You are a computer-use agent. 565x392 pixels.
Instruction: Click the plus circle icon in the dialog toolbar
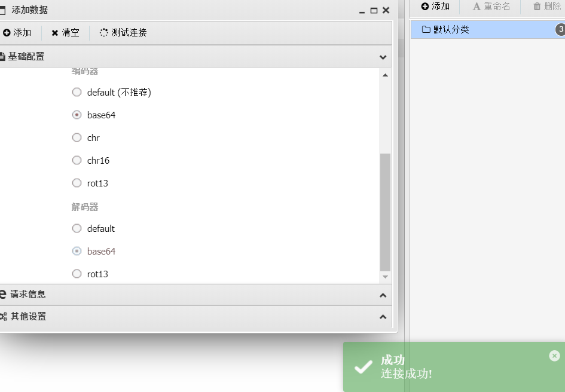tap(7, 33)
